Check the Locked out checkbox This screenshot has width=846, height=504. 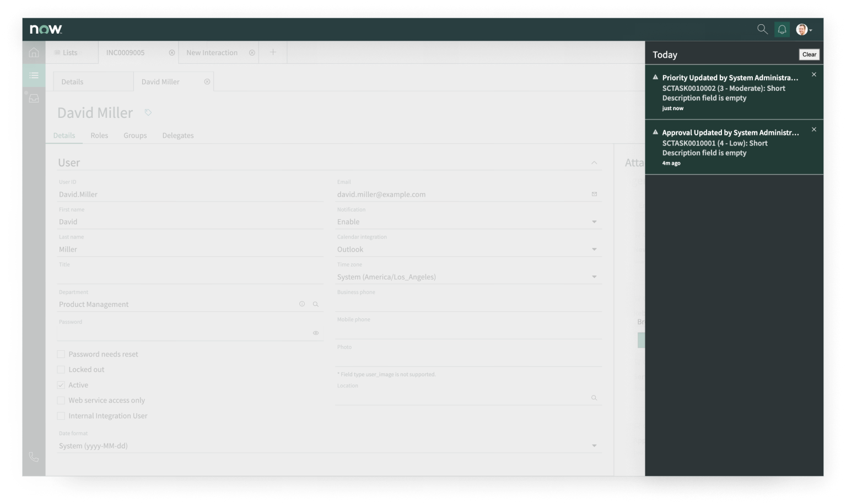point(61,370)
